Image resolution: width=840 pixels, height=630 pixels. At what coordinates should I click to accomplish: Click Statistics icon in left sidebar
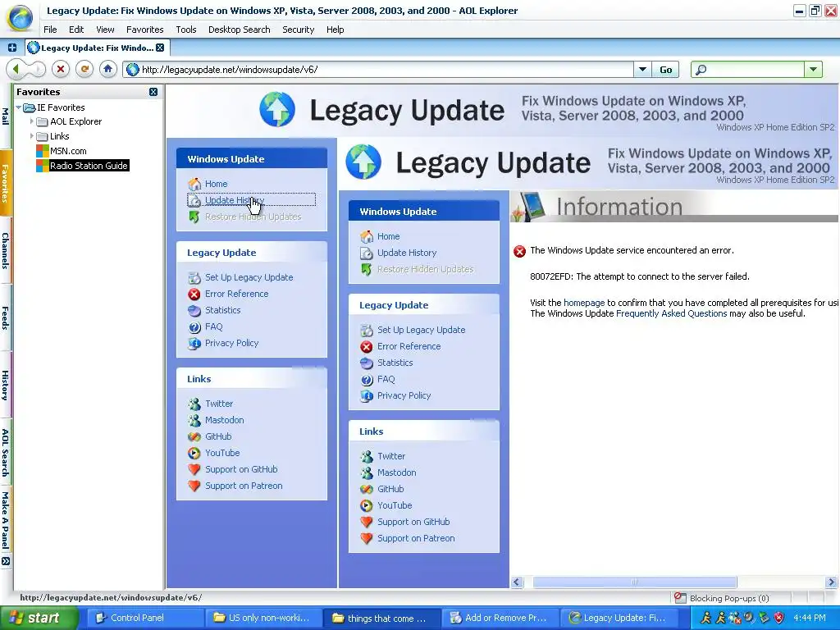coord(194,310)
